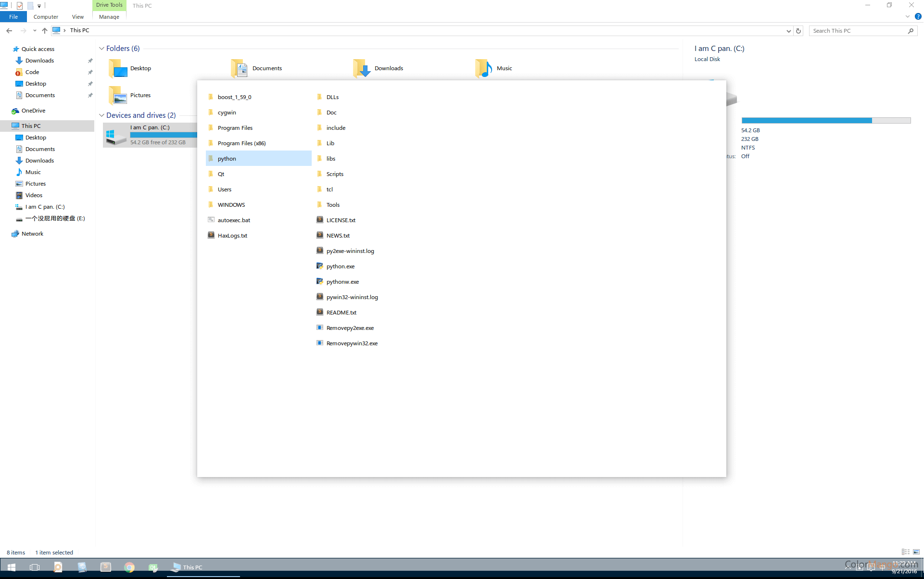Launch Chrome from the taskbar
This screenshot has height=579, width=924.
click(129, 567)
